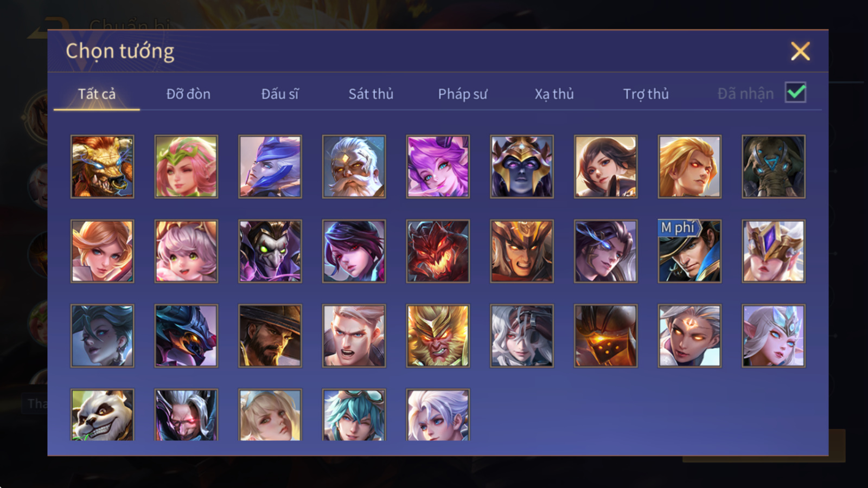This screenshot has height=488, width=868.
Task: Choose the cowboy hat bearded hero
Action: (270, 336)
